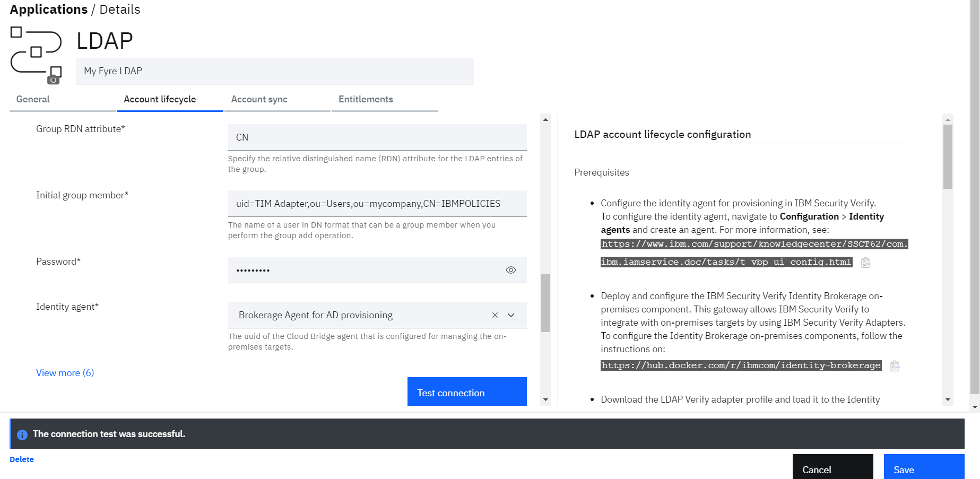Click the Password* label
The width and height of the screenshot is (980, 479).
(x=58, y=262)
